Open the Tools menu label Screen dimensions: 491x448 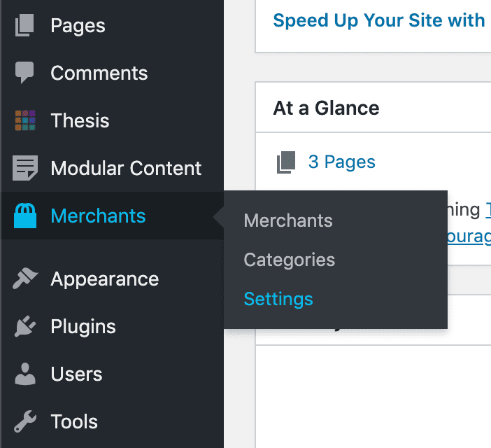pos(74,421)
